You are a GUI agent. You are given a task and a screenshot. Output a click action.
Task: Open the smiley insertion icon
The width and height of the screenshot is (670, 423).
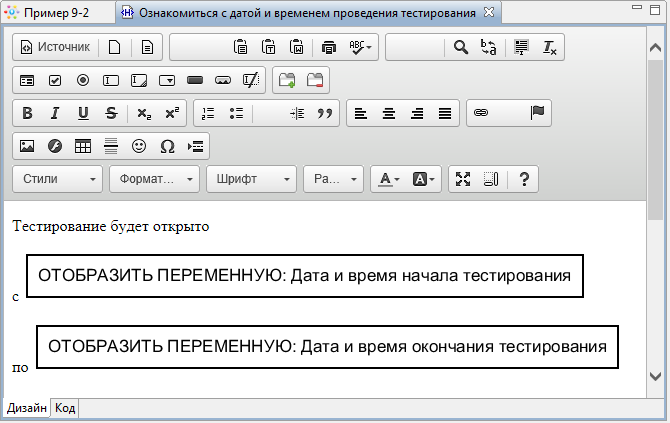139,145
